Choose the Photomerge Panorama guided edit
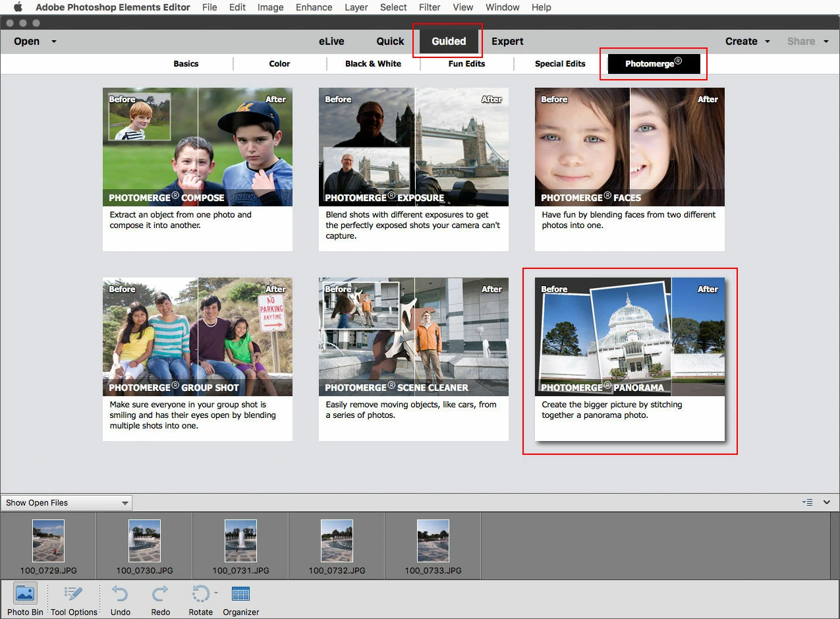The image size is (840, 619). (x=630, y=359)
